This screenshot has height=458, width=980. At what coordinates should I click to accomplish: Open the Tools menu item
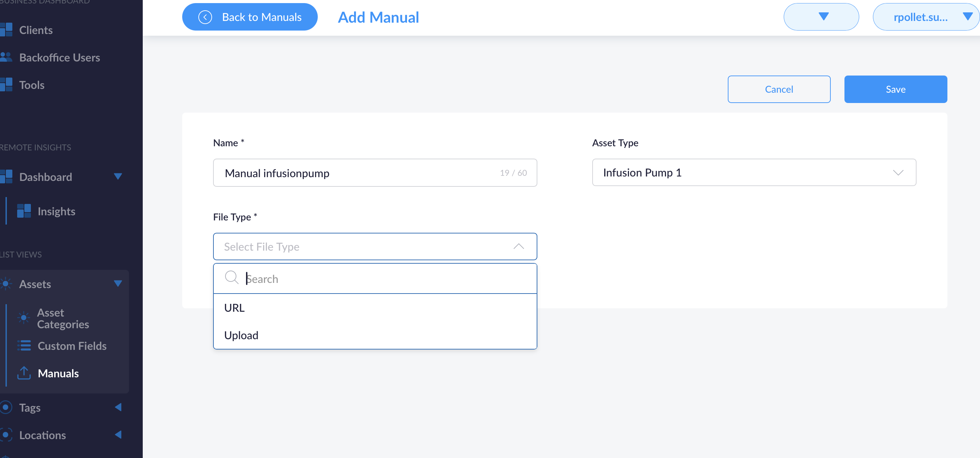point(32,84)
